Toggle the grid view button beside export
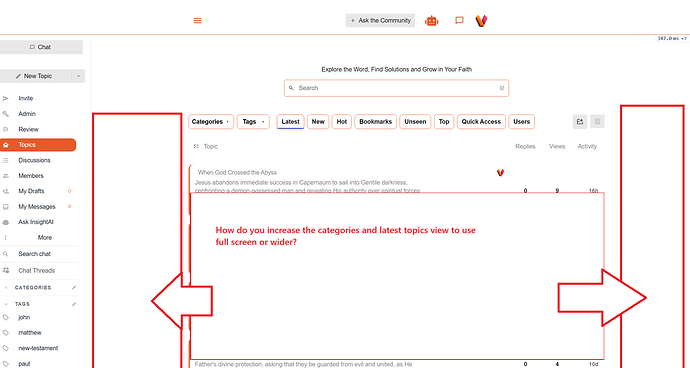690x368 pixels. 597,121
